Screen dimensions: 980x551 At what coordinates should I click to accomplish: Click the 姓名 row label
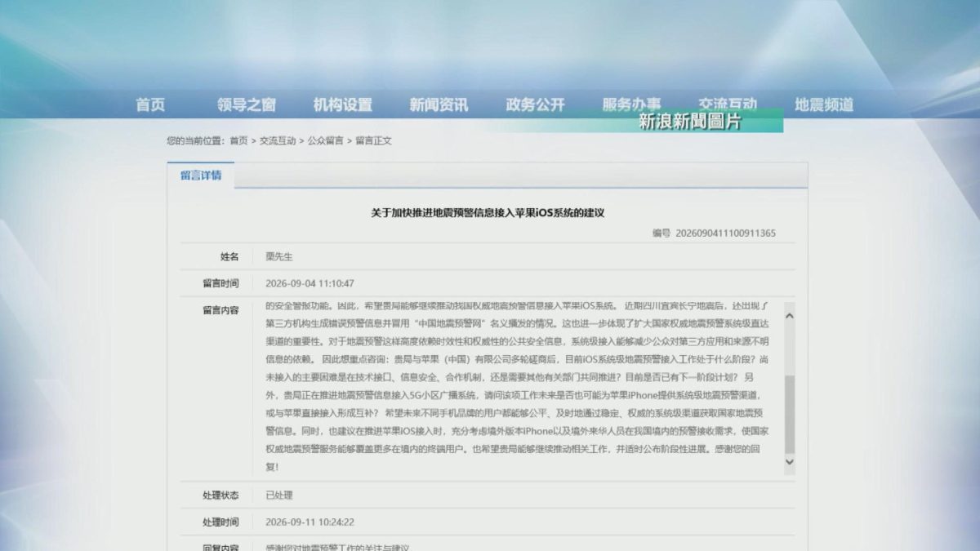pos(229,257)
